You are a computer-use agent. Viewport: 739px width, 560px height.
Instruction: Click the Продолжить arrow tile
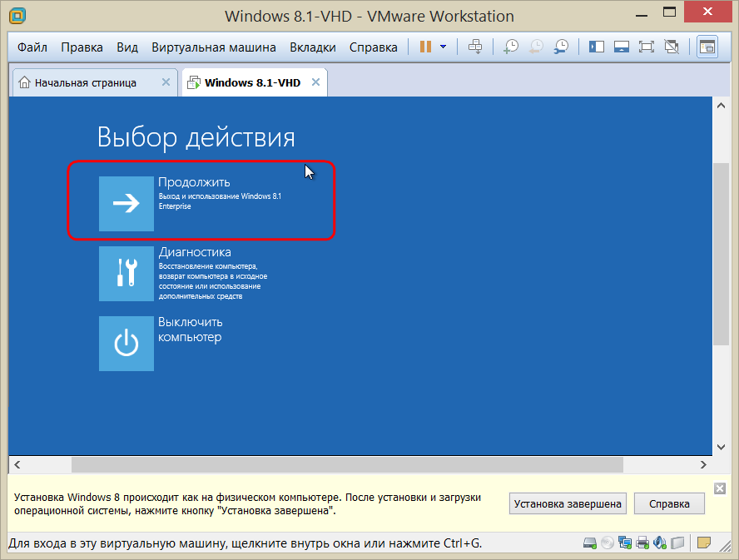coord(126,204)
